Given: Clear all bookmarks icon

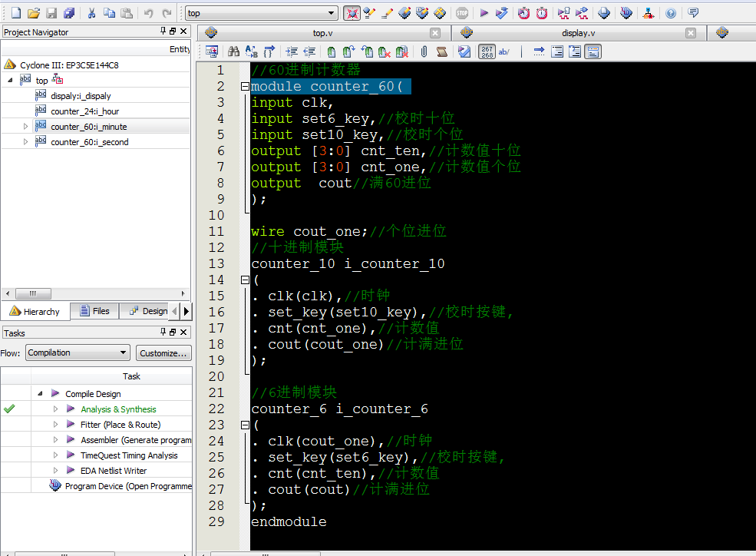Looking at the screenshot, I should (x=401, y=51).
